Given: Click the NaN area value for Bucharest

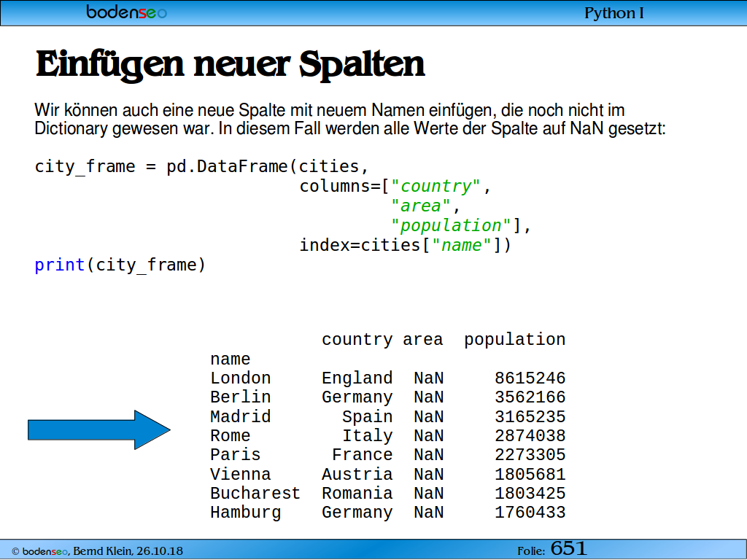Looking at the screenshot, I should [429, 494].
